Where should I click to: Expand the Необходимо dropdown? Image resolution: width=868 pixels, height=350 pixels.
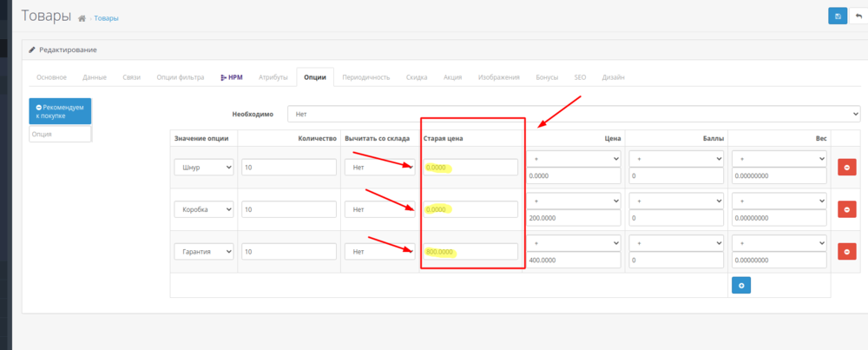click(574, 114)
